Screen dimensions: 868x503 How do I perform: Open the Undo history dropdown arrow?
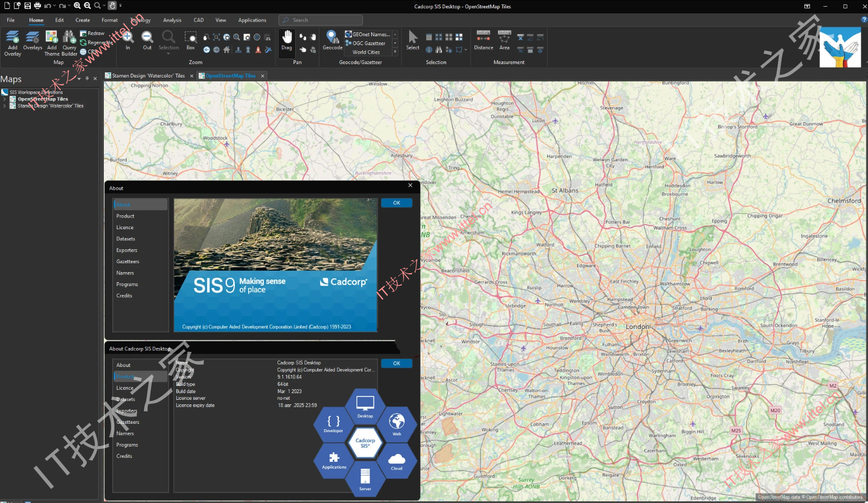[54, 6]
